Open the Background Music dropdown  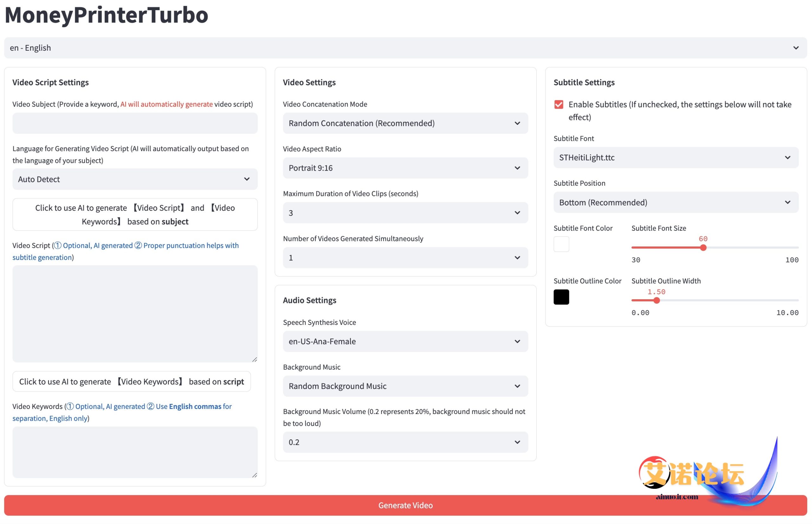click(x=405, y=386)
